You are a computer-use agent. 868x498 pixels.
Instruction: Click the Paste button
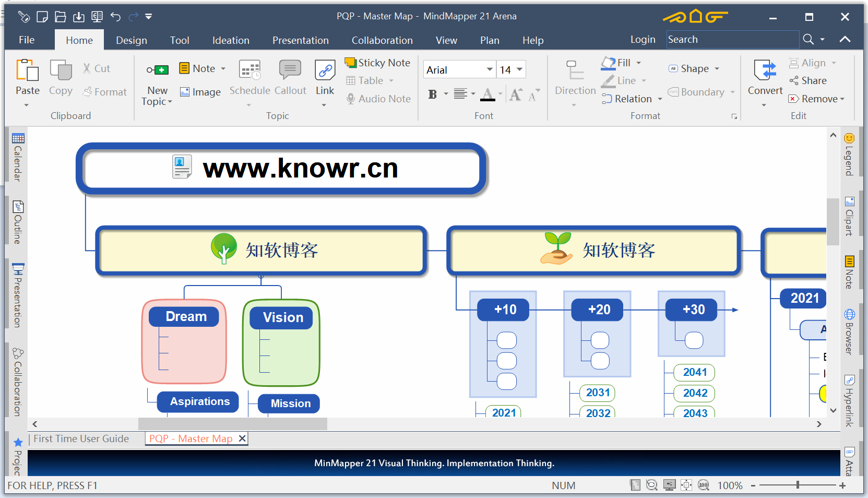(28, 78)
